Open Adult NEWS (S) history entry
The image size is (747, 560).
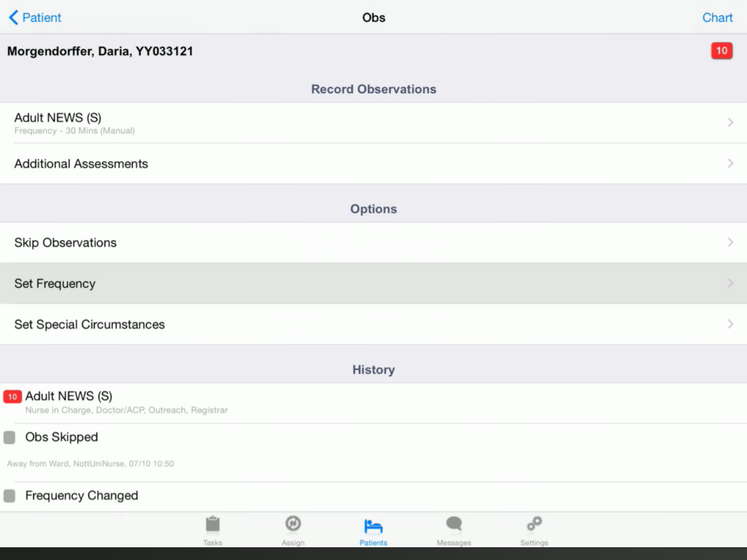pos(69,397)
